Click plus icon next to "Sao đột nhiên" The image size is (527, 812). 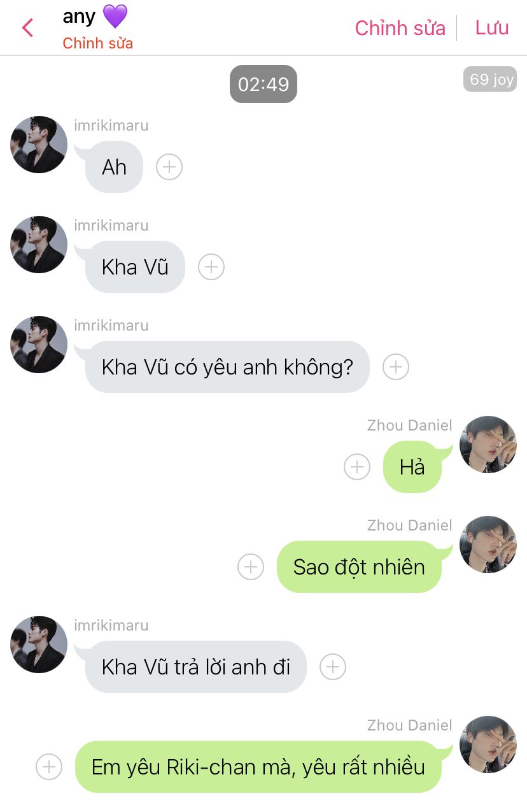tap(251, 567)
